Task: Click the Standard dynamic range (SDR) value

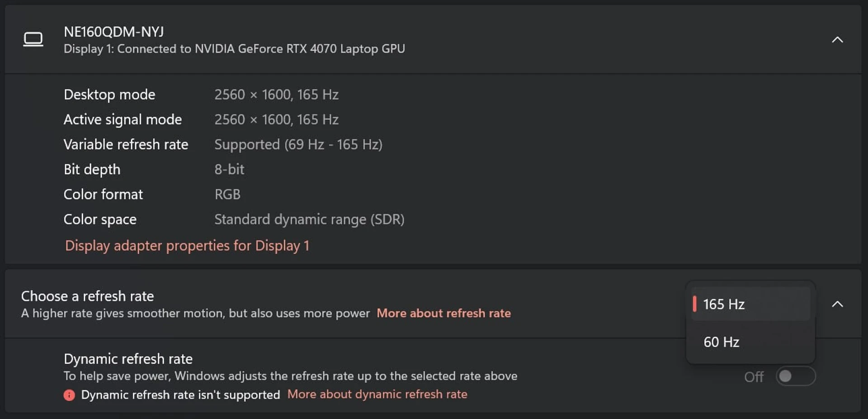Action: pyautogui.click(x=309, y=219)
